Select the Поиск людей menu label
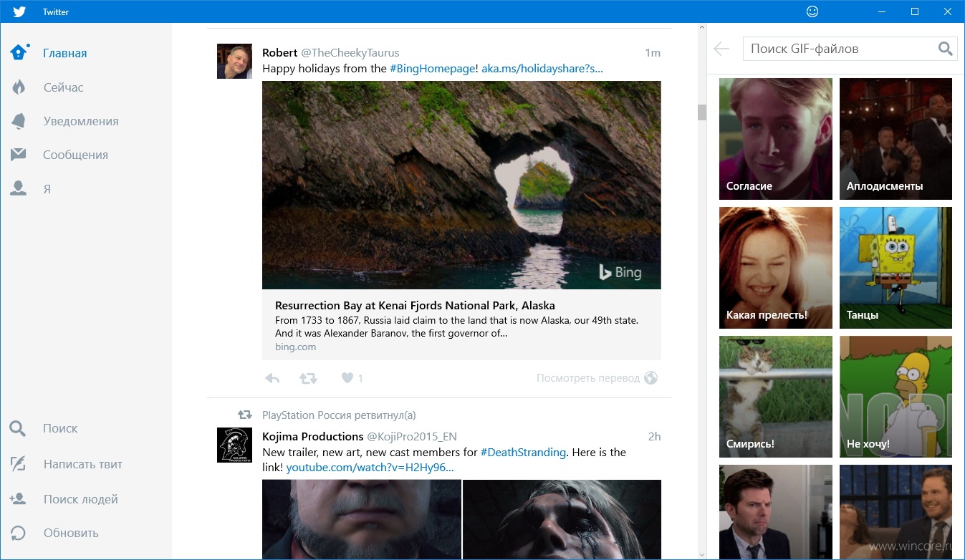This screenshot has width=965, height=560. pyautogui.click(x=80, y=499)
